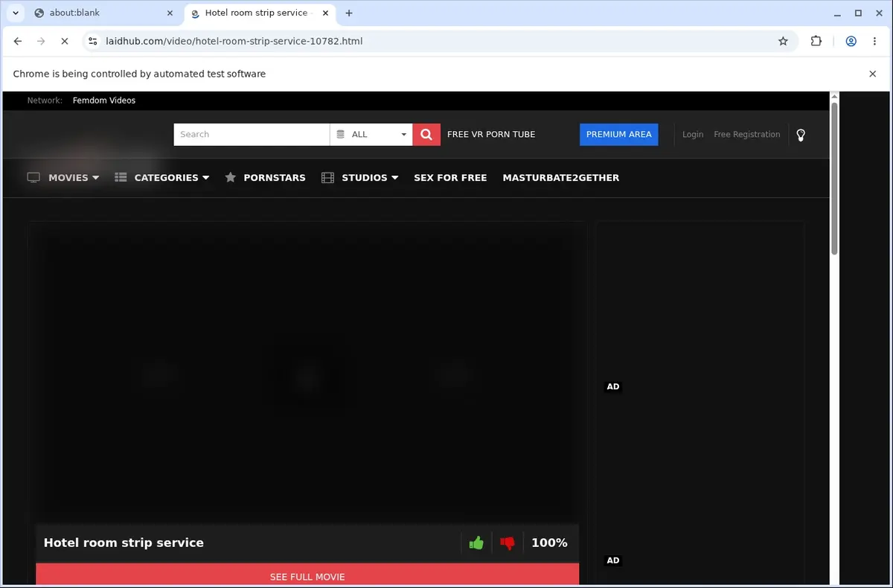Stop loading the page
Viewport: 893px width, 588px height.
[65, 42]
